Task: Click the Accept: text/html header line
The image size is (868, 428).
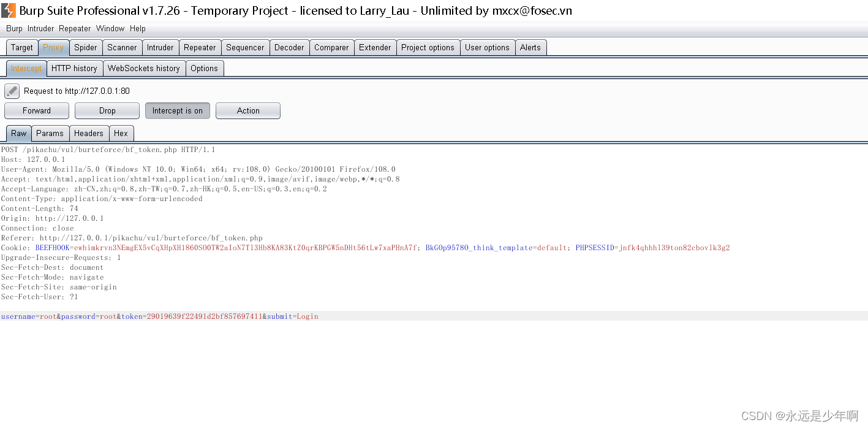Action: tap(200, 179)
